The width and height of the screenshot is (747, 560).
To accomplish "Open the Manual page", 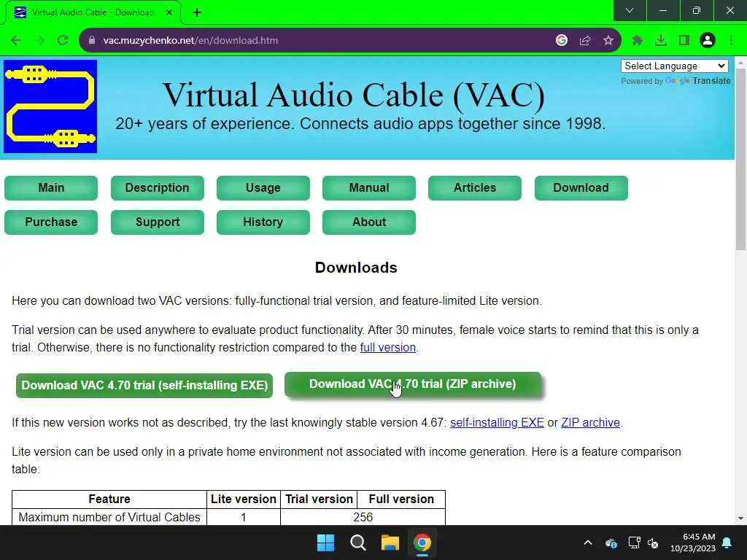I will tap(368, 187).
